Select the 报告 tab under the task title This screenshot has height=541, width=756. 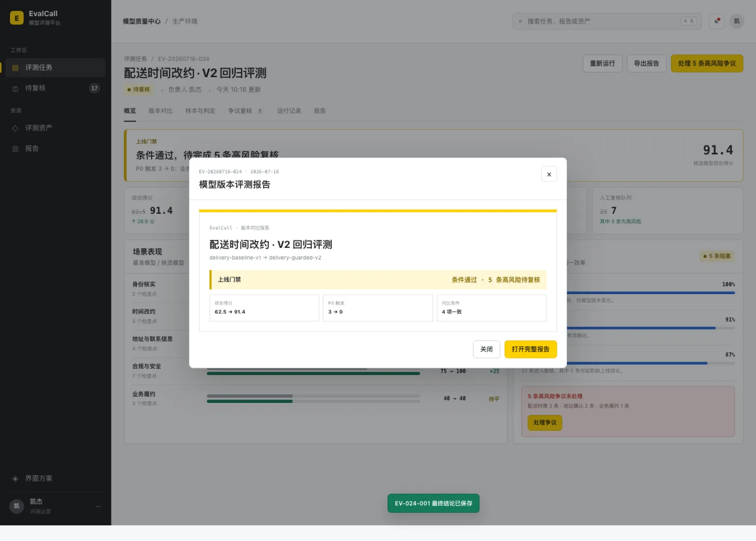(x=320, y=111)
